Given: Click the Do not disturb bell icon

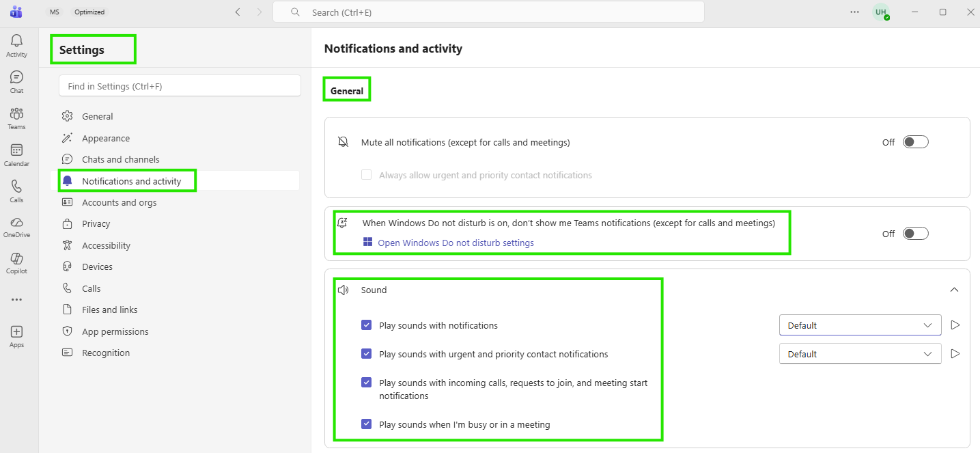Looking at the screenshot, I should 343,223.
